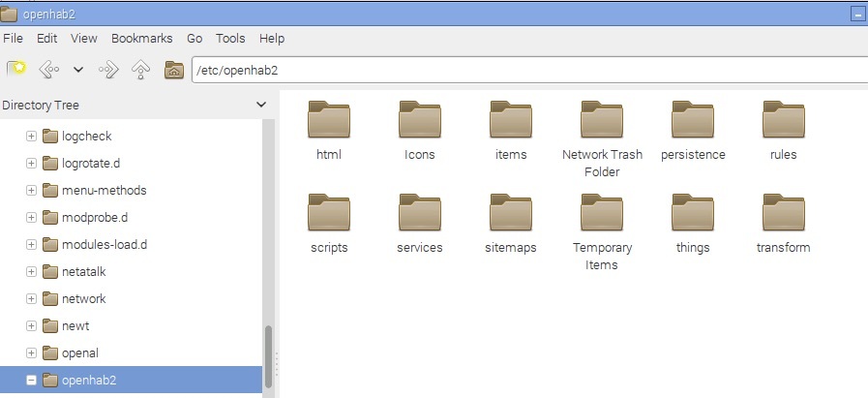Image resolution: width=868 pixels, height=398 pixels.
Task: Expand the modules-load.d tree node
Action: [32, 244]
